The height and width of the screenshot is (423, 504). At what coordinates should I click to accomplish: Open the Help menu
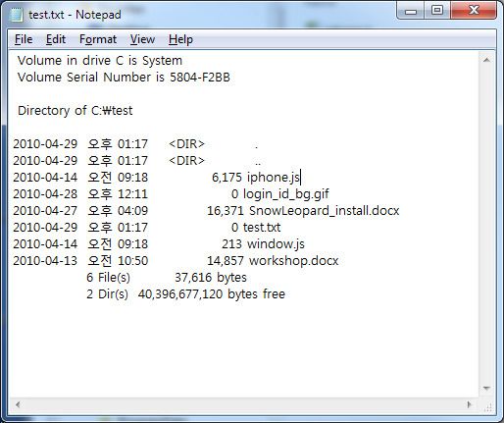[x=180, y=39]
